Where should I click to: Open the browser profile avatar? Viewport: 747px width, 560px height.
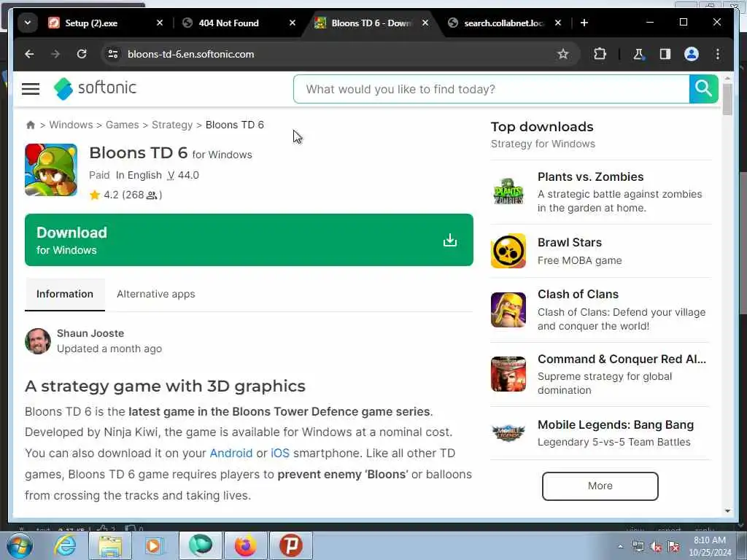[692, 54]
